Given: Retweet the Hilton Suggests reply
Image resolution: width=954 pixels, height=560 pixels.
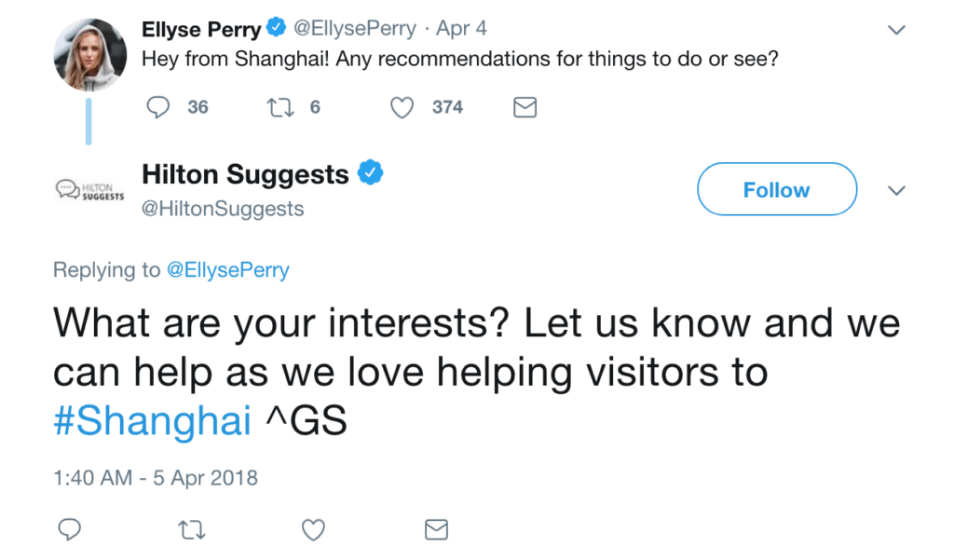Looking at the screenshot, I should coord(192,530).
